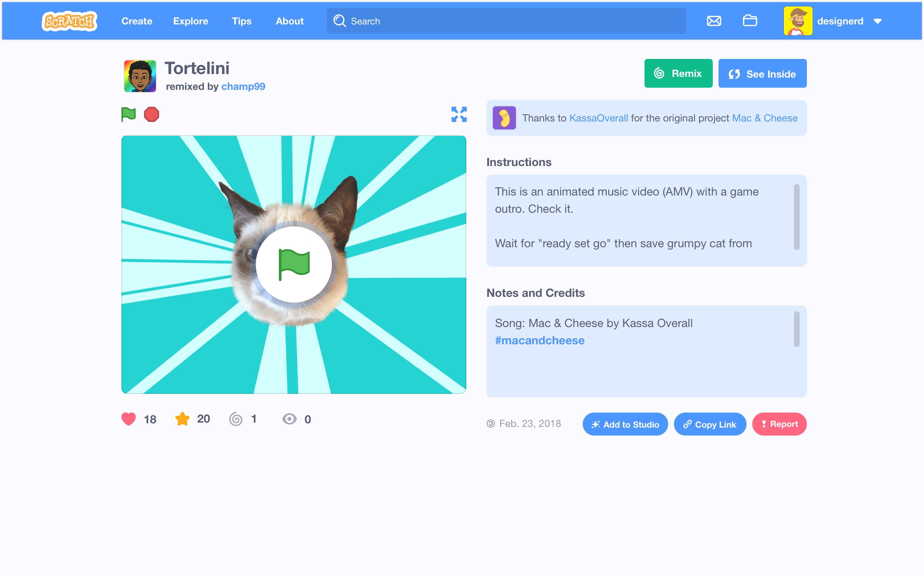Image resolution: width=924 pixels, height=575 pixels.
Task: Click the Copy Link button
Action: coord(710,424)
